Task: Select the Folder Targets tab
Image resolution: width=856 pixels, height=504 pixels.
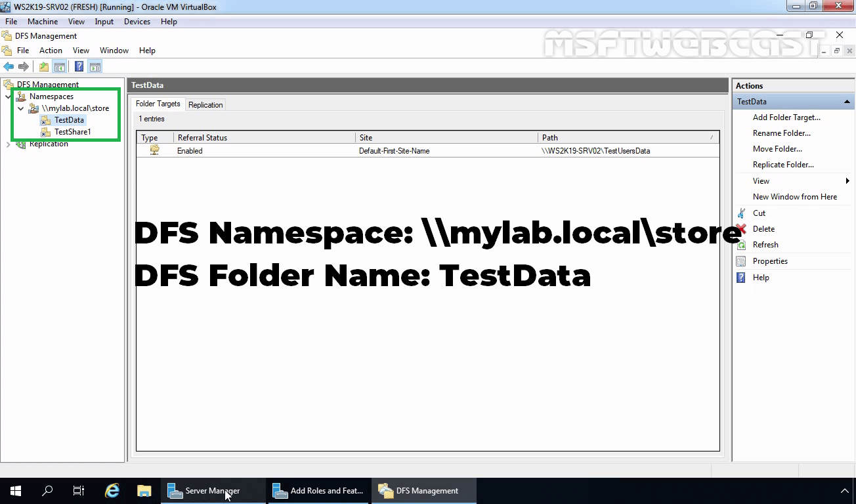Action: pyautogui.click(x=158, y=104)
